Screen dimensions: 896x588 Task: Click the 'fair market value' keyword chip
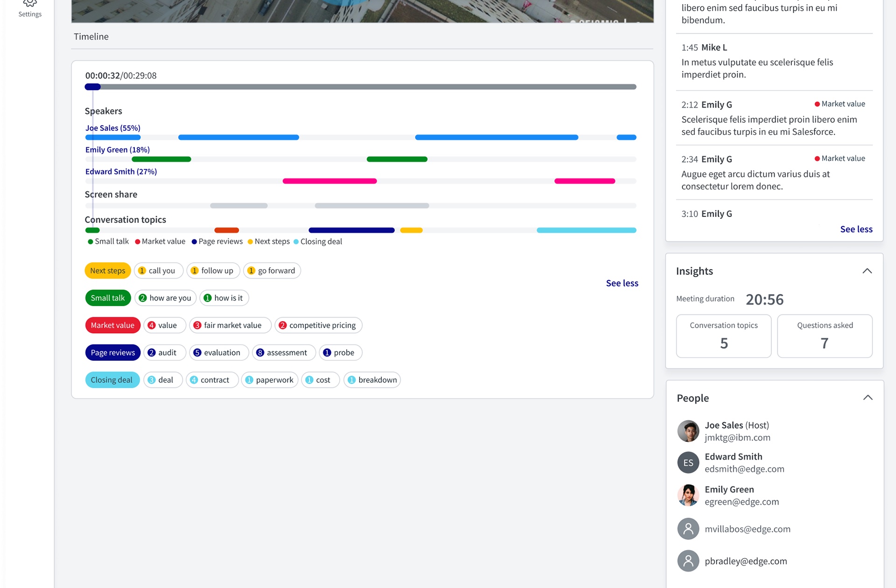tap(230, 325)
